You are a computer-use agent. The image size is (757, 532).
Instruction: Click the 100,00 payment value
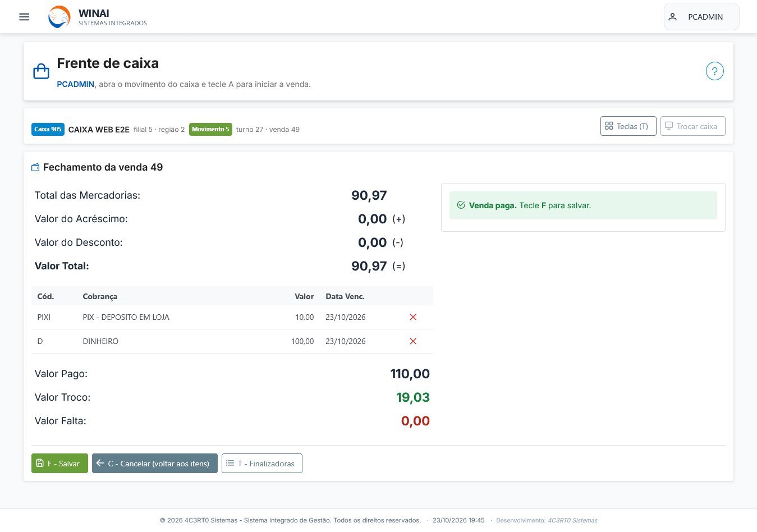pos(302,341)
